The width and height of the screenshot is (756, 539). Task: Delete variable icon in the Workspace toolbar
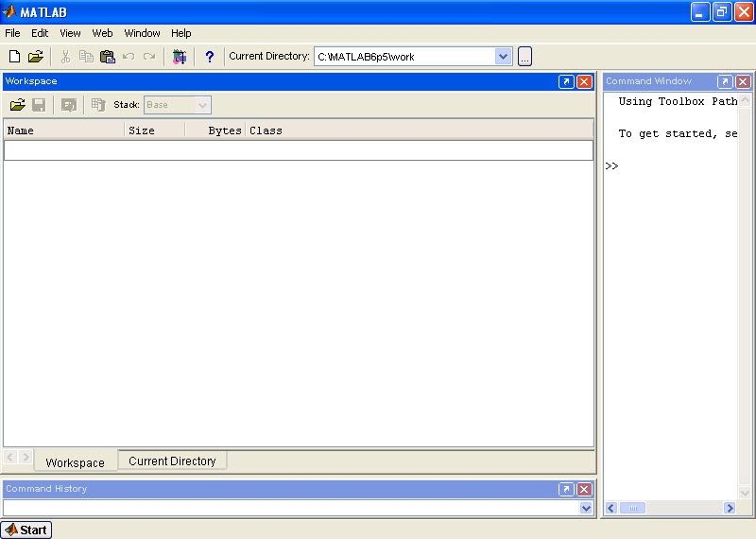tap(98, 105)
